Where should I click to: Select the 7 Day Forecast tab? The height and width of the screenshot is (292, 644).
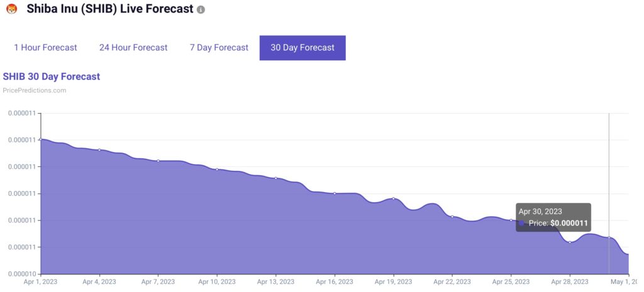[219, 48]
